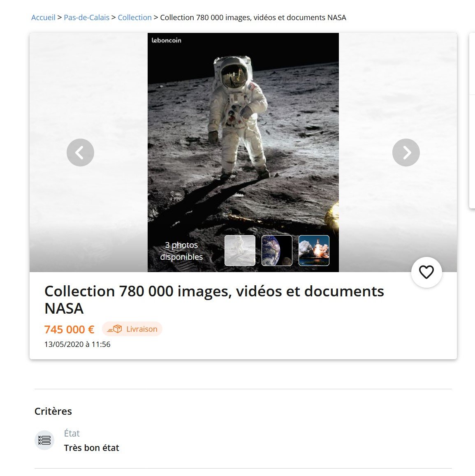Select the shuttle launch thumbnail
Screen dimensions: 475x476
click(314, 250)
